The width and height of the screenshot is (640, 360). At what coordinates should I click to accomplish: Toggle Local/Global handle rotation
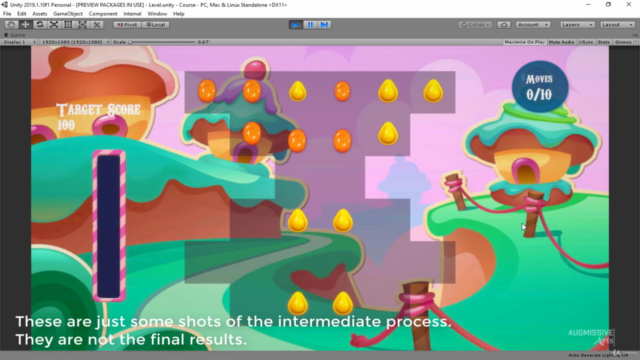[x=156, y=25]
